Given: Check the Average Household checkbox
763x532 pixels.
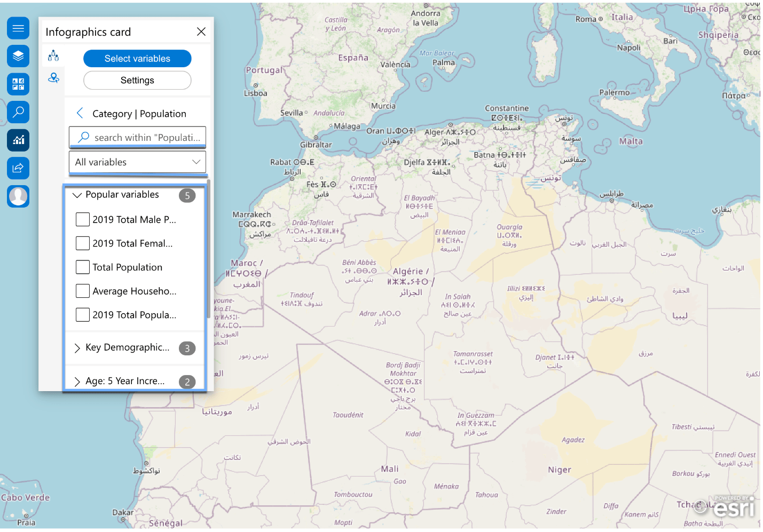Looking at the screenshot, I should click(83, 291).
